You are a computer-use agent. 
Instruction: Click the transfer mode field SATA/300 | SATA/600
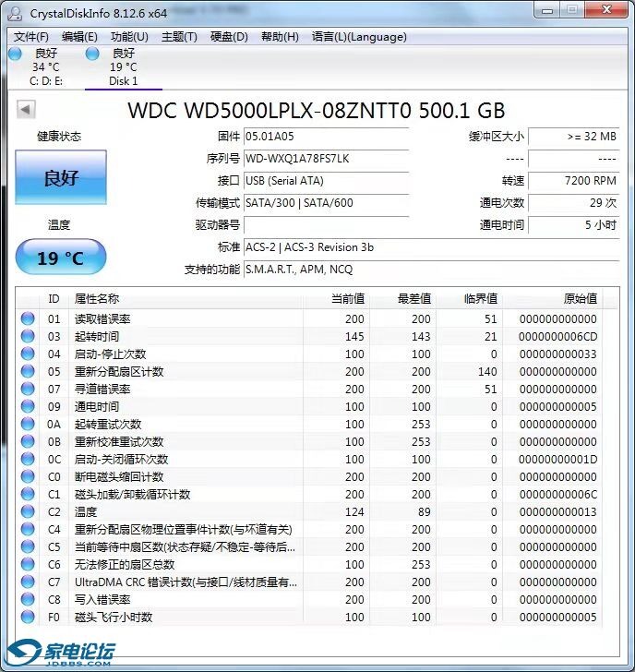[326, 203]
